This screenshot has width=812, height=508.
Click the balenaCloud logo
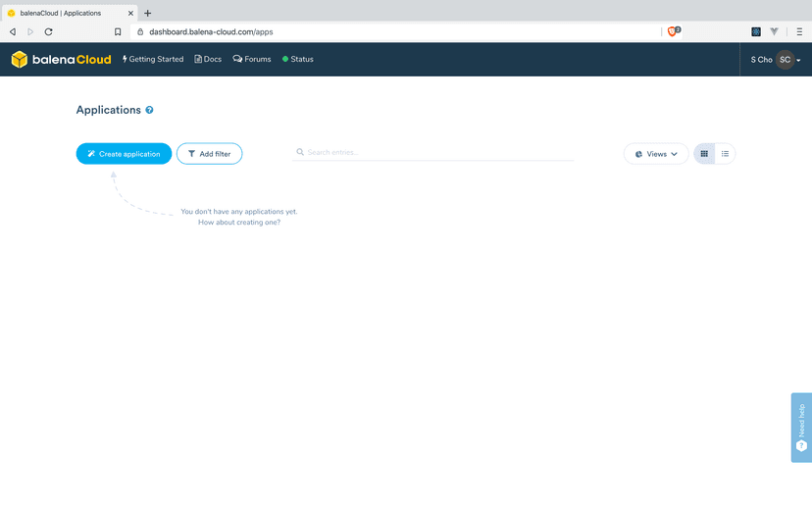(61, 60)
